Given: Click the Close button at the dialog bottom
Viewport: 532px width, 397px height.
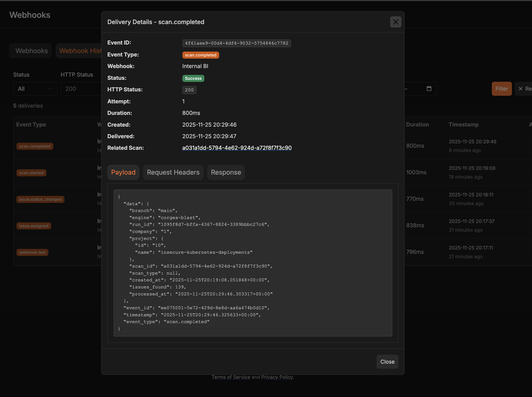Looking at the screenshot, I should pyautogui.click(x=387, y=362).
